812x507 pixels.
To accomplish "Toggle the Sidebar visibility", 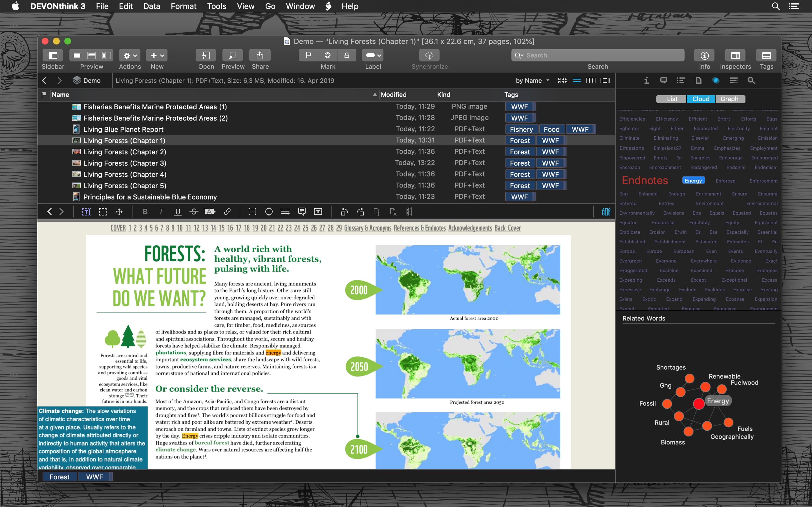I will pos(53,55).
